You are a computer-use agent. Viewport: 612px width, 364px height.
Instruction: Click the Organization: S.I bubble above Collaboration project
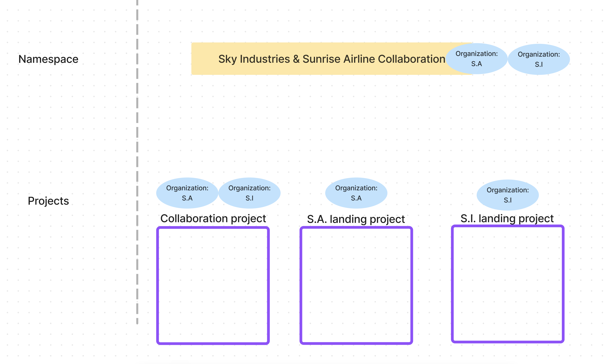pos(249,193)
